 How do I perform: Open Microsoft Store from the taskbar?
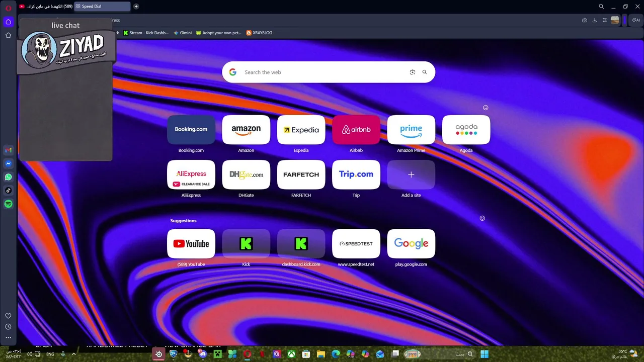coord(306,354)
